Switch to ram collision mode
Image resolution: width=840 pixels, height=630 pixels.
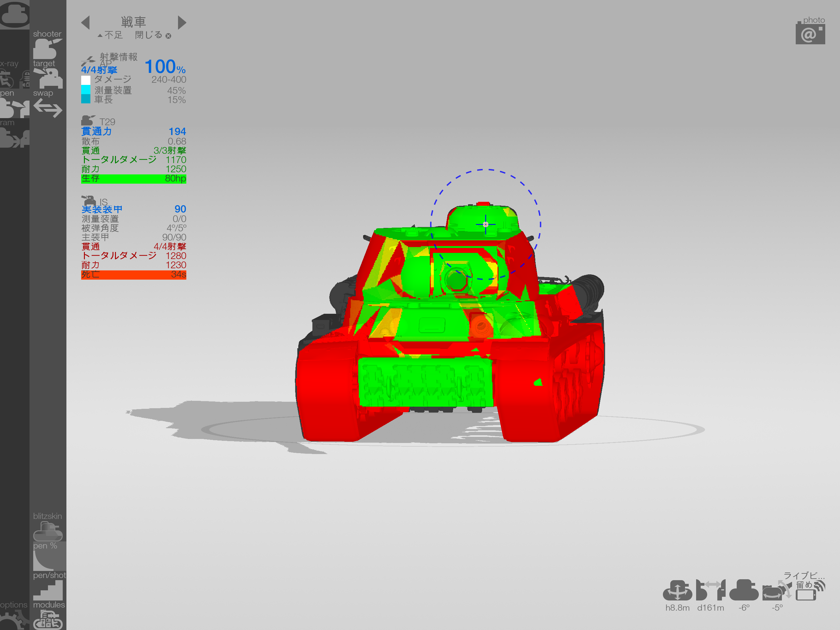pos(14,138)
